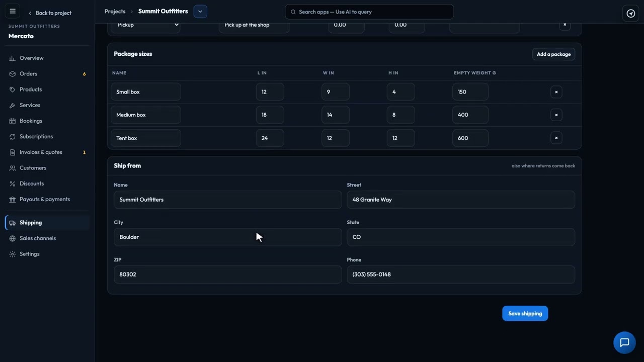Navigate to Sales channels
644x362 pixels.
[x=48, y=238]
